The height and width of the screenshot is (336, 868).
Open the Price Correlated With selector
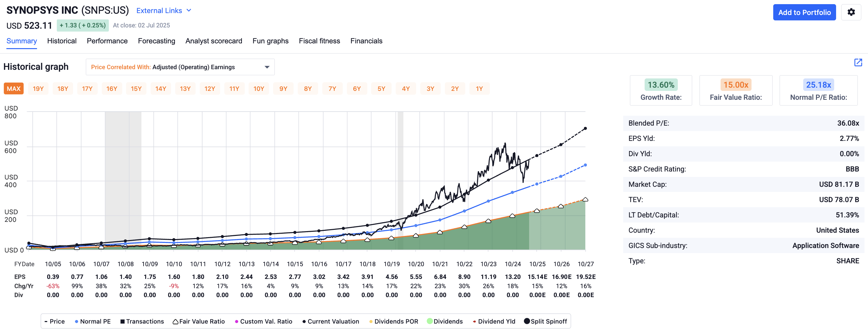pos(180,67)
